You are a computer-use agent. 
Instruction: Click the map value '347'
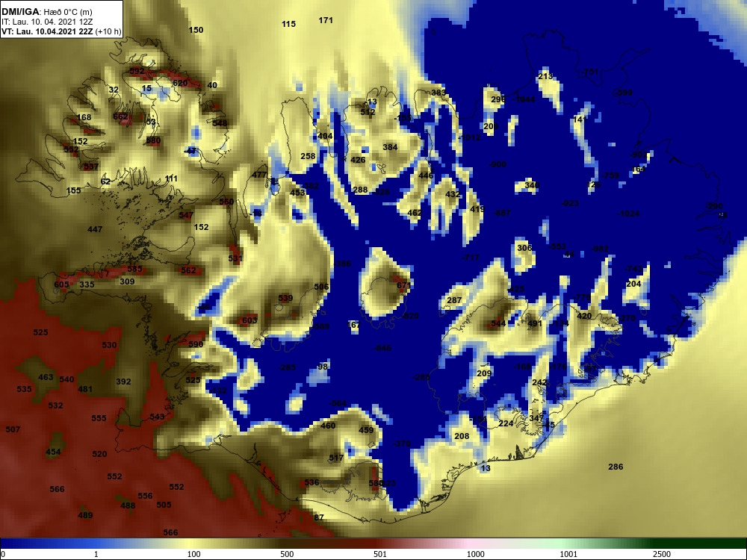(x=536, y=418)
